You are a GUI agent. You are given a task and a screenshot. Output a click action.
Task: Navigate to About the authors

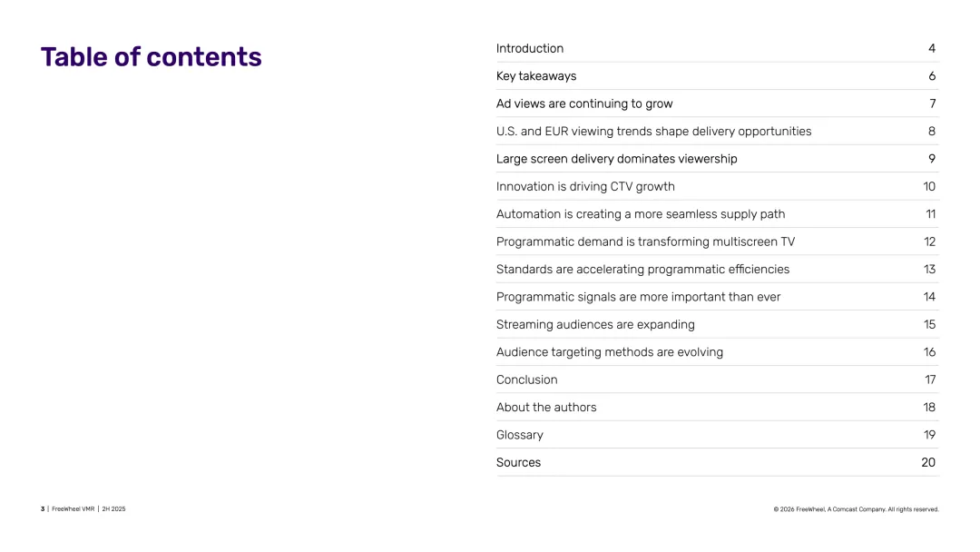pyautogui.click(x=546, y=408)
